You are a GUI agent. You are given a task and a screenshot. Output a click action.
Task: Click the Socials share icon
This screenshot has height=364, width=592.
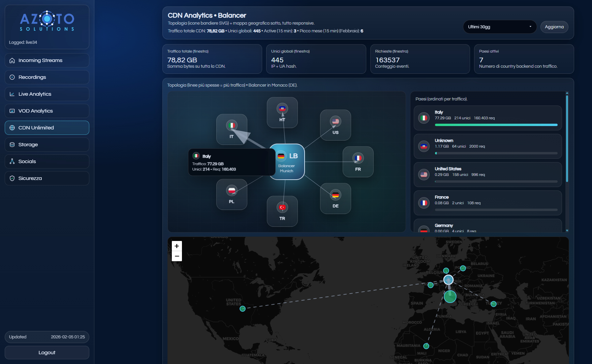[12, 161]
